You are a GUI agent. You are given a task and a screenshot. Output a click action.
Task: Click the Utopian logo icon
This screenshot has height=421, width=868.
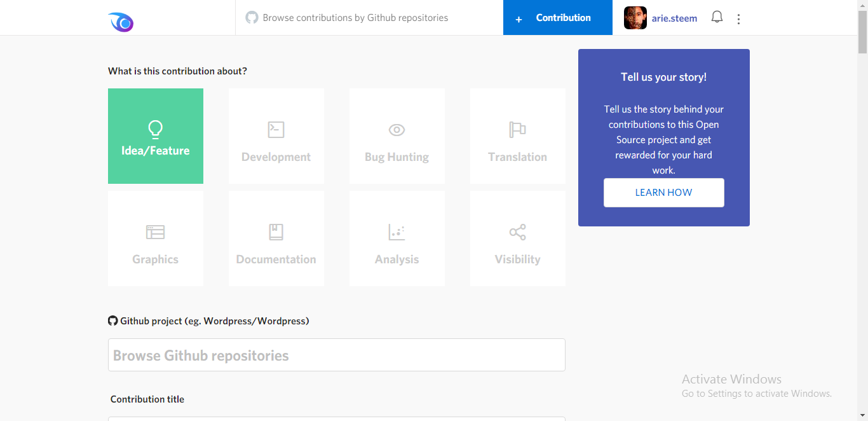(x=121, y=22)
